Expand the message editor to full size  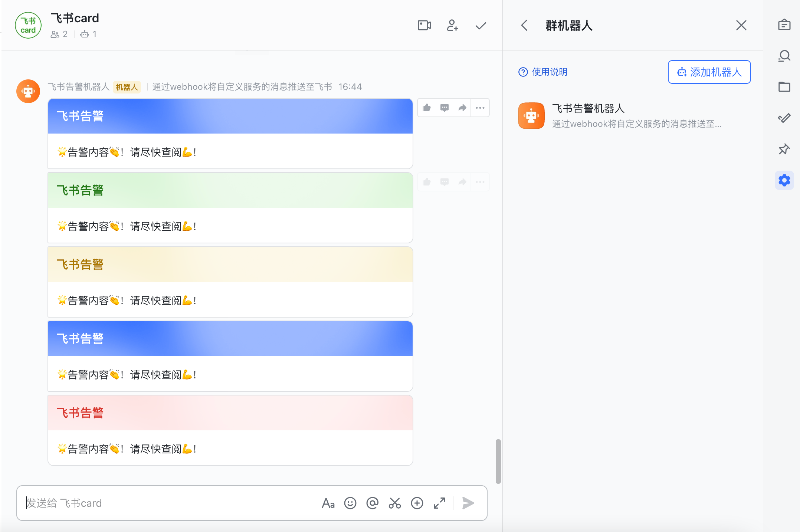coord(439,503)
